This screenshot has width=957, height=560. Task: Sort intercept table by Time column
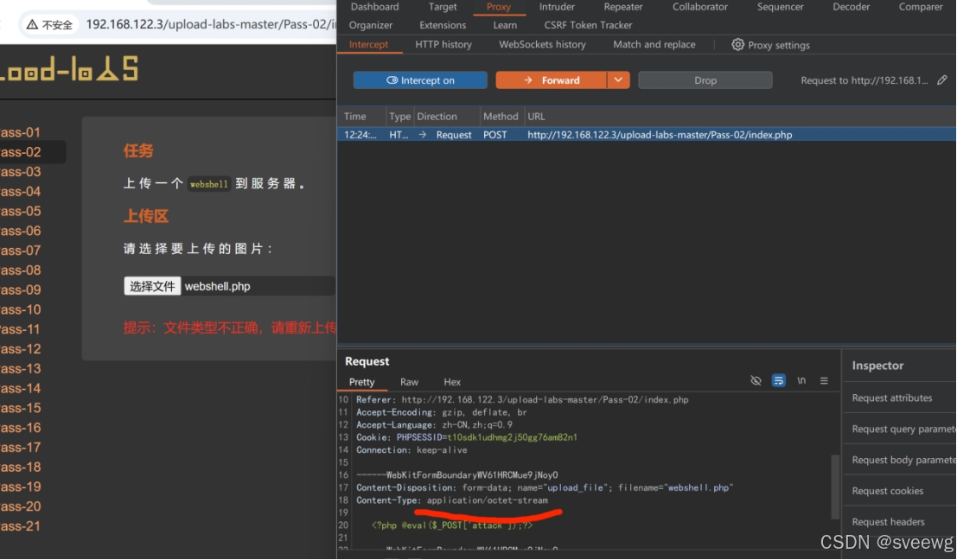354,117
